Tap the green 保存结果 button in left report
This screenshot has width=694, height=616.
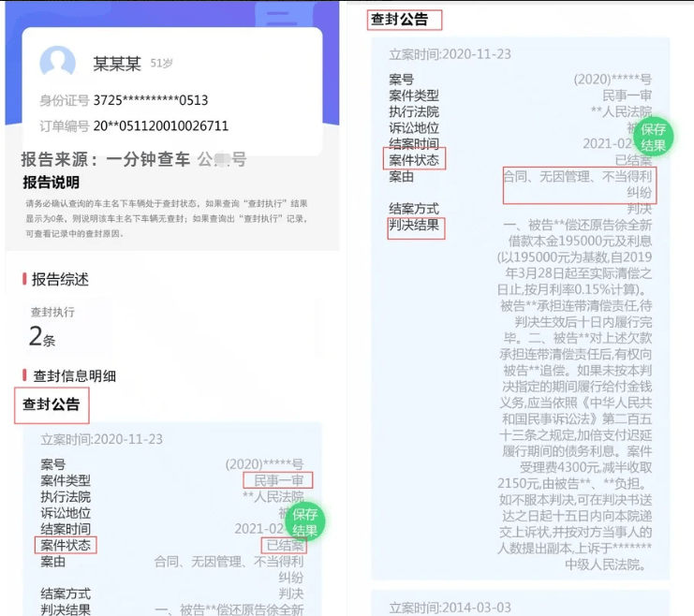(x=305, y=522)
